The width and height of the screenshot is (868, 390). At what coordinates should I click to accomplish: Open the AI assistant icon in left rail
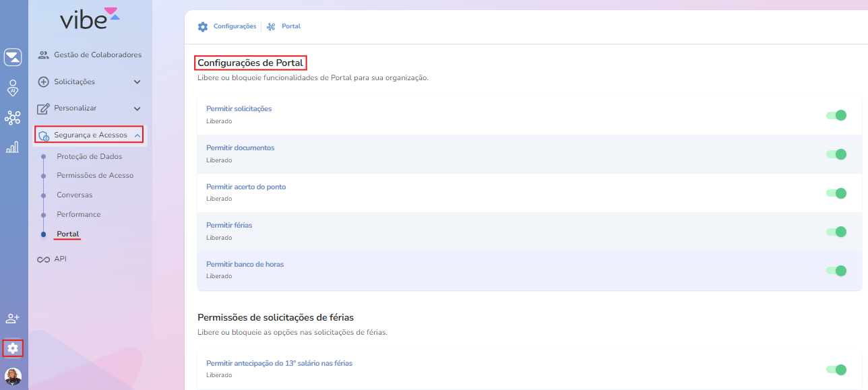click(x=12, y=88)
